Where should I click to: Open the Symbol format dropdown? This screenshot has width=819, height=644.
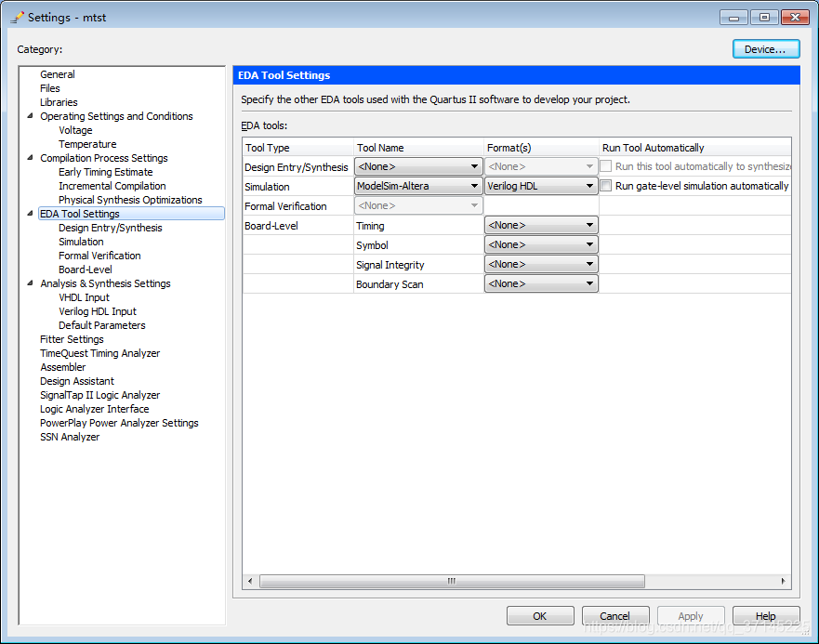click(541, 244)
